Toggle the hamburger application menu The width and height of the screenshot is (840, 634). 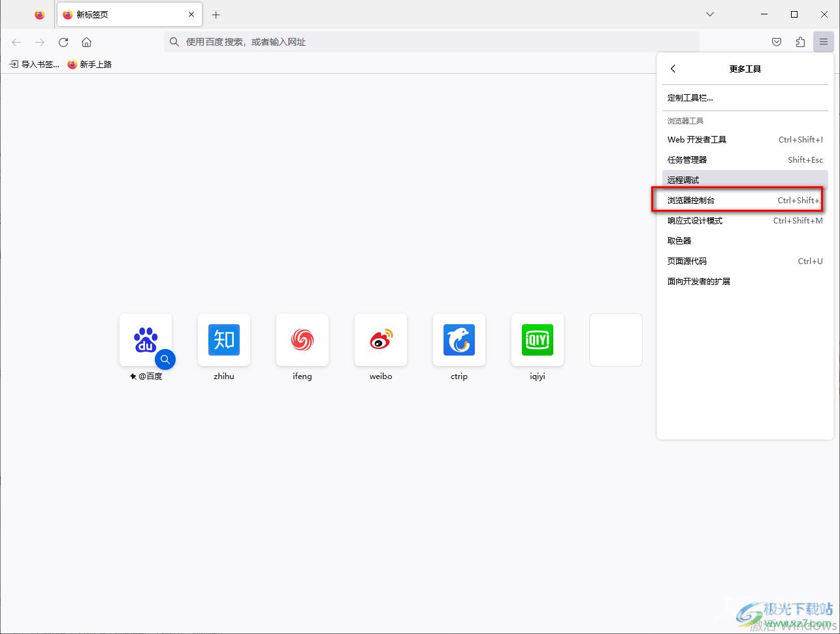click(824, 42)
